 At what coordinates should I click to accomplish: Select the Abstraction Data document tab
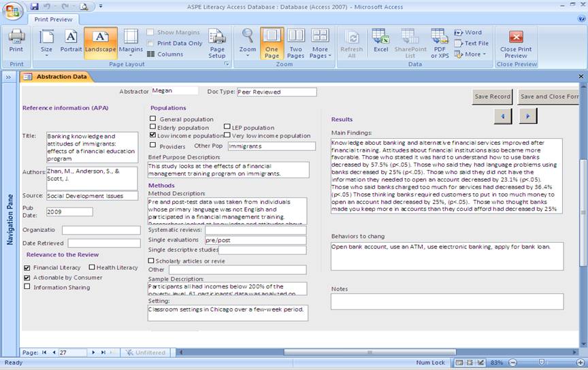61,77
